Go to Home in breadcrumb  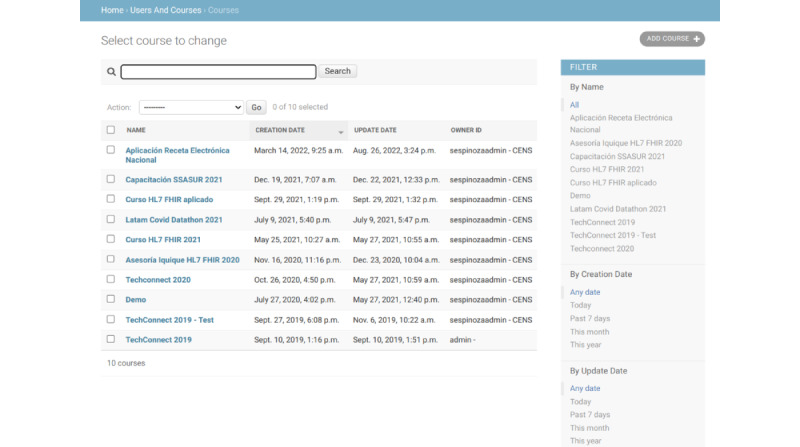112,10
